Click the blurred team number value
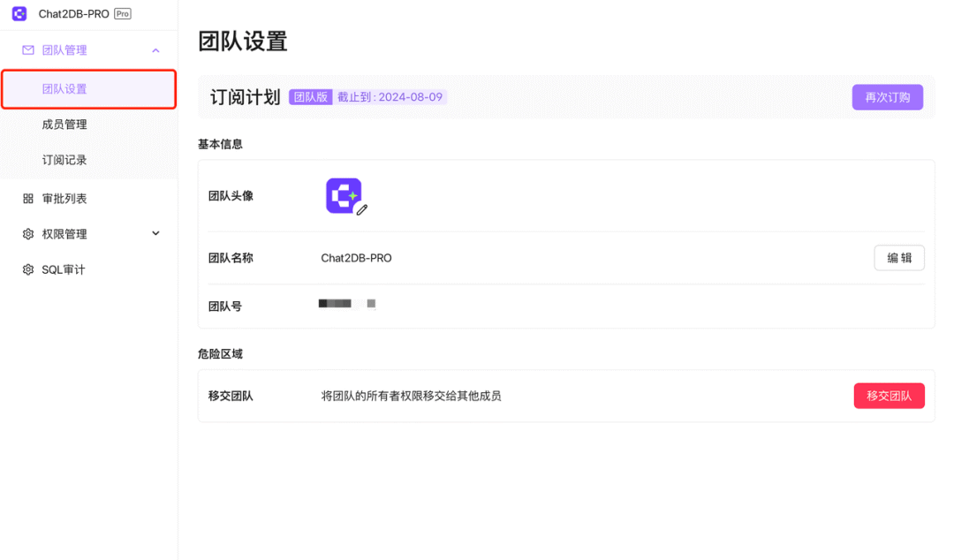The height and width of the screenshot is (560, 954). coord(347,304)
